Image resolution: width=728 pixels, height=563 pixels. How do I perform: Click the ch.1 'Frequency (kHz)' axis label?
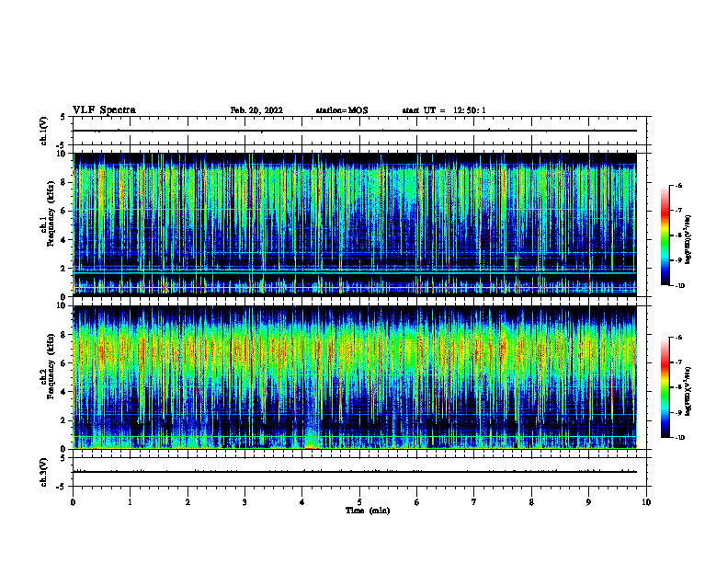coord(51,213)
